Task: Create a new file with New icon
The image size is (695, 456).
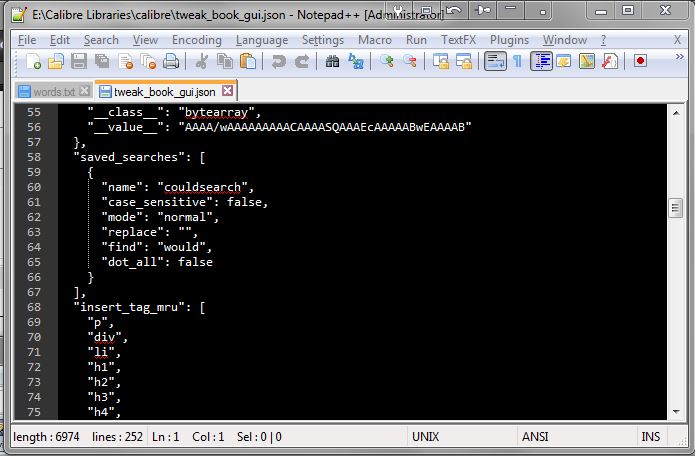Action: (x=34, y=61)
